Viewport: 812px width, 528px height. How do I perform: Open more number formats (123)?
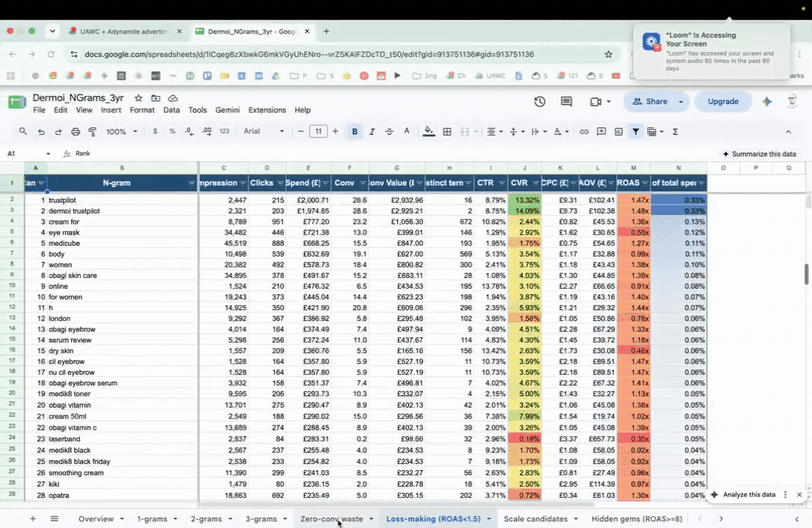(224, 131)
